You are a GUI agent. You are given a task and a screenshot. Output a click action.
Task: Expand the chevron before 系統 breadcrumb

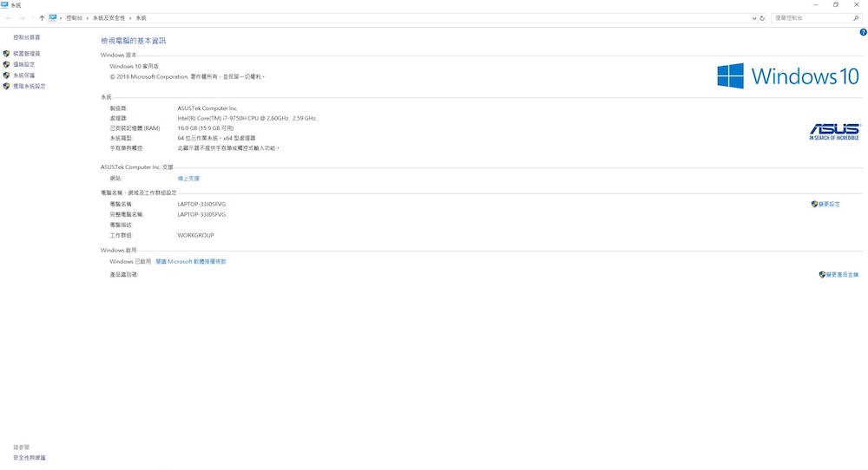pos(131,18)
